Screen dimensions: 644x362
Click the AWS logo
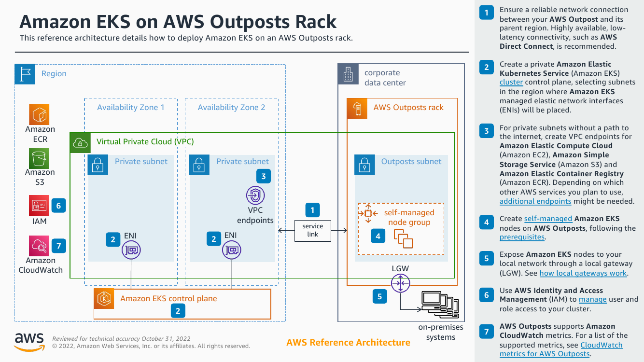pyautogui.click(x=29, y=342)
